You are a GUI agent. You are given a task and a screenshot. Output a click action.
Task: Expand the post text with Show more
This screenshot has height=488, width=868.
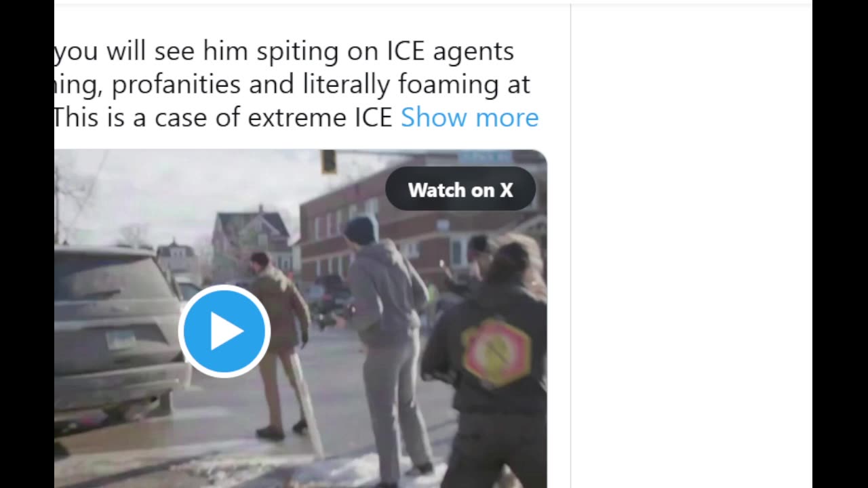tap(469, 117)
